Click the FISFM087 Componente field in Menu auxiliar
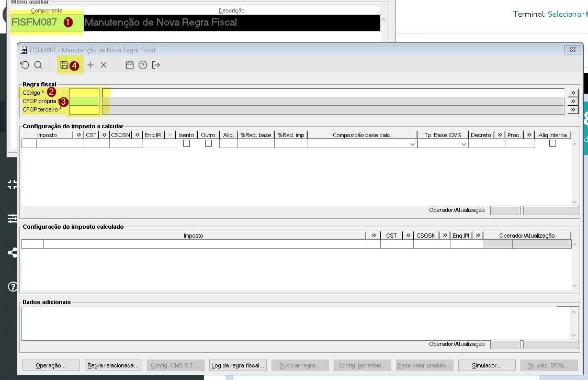 pyautogui.click(x=47, y=23)
